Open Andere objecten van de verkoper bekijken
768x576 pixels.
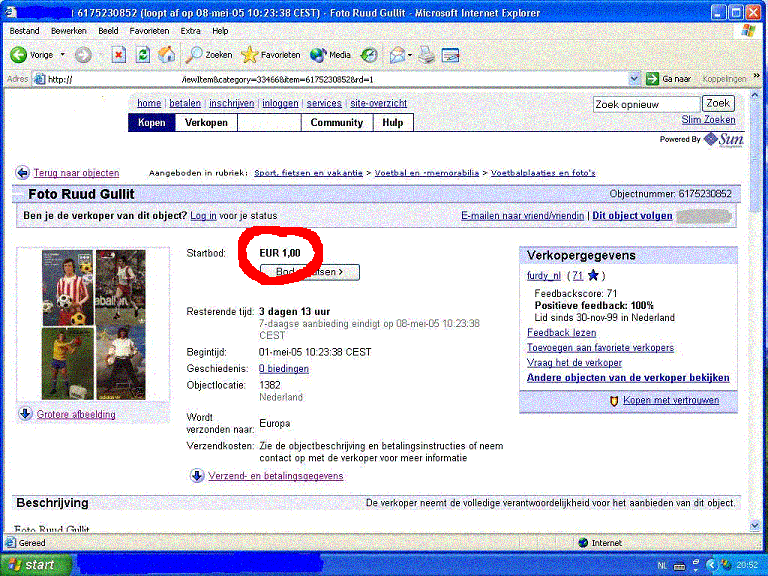coord(628,378)
